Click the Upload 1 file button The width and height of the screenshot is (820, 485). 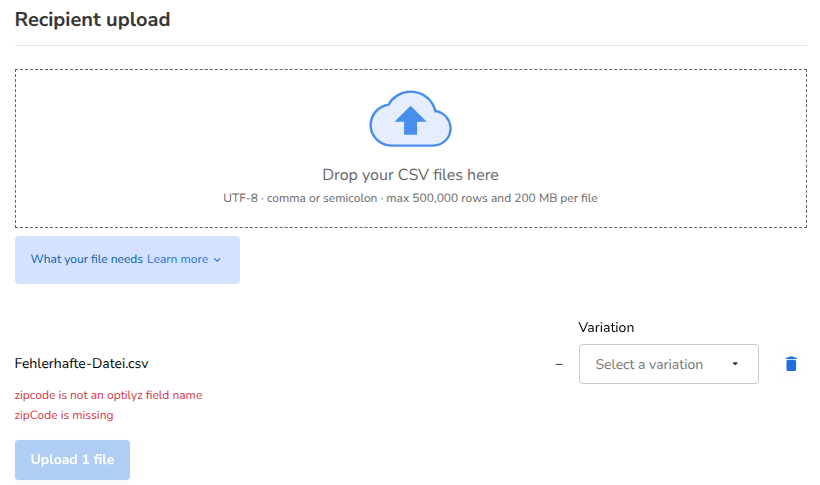pyautogui.click(x=72, y=460)
